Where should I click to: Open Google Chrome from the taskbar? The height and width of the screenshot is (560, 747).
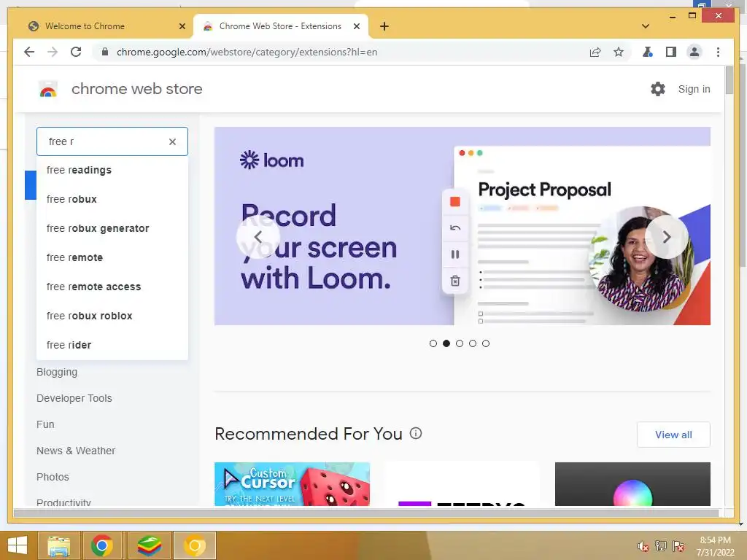coord(102,545)
